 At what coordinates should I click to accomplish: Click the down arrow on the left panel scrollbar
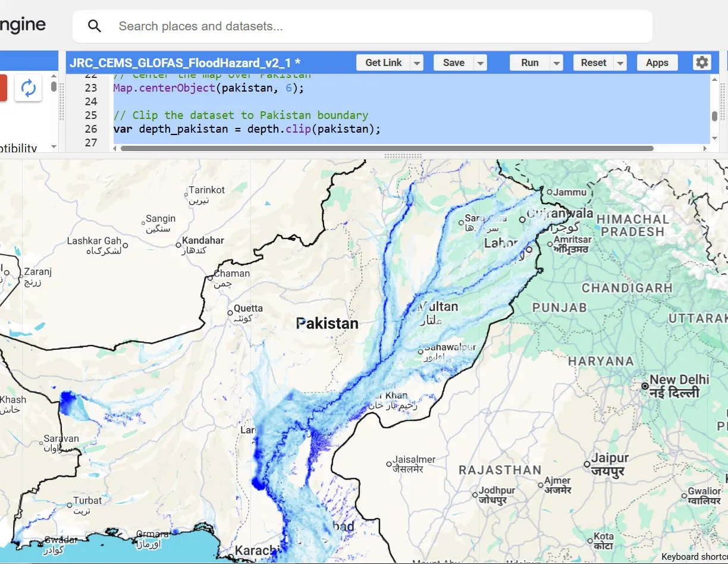point(53,146)
